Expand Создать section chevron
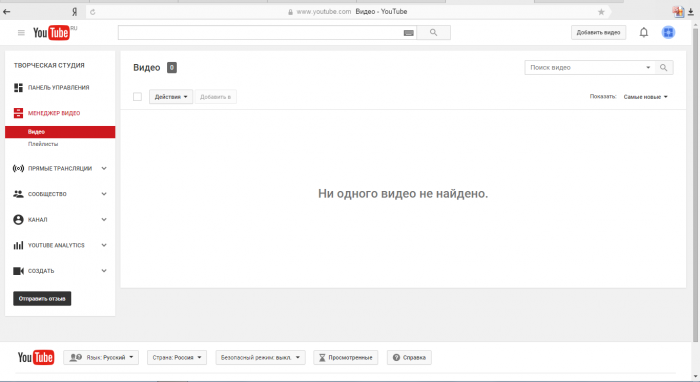Screen dimensions: 700x382 (104, 271)
